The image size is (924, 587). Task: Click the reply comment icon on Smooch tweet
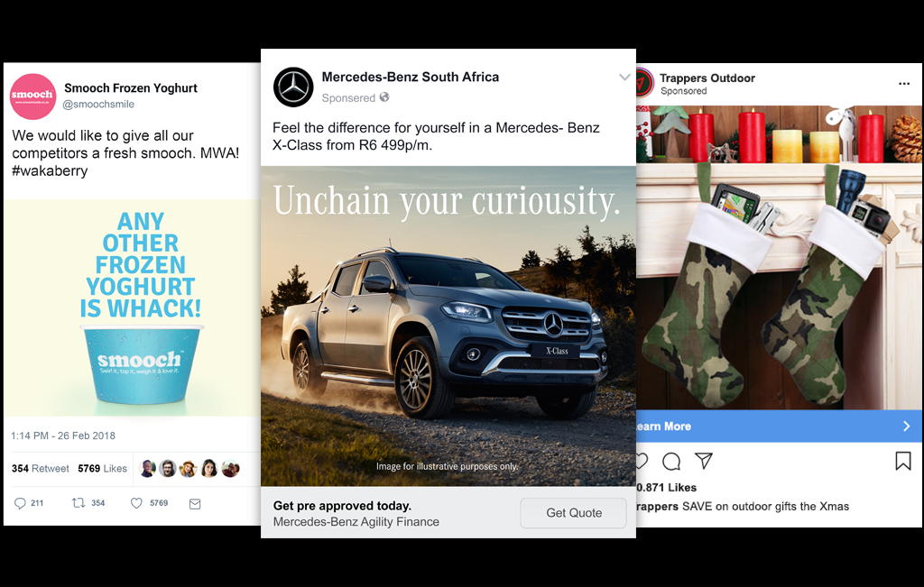(20, 503)
